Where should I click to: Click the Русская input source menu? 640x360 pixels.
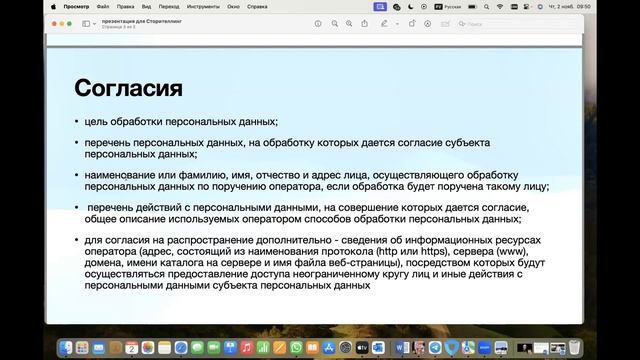(x=448, y=7)
